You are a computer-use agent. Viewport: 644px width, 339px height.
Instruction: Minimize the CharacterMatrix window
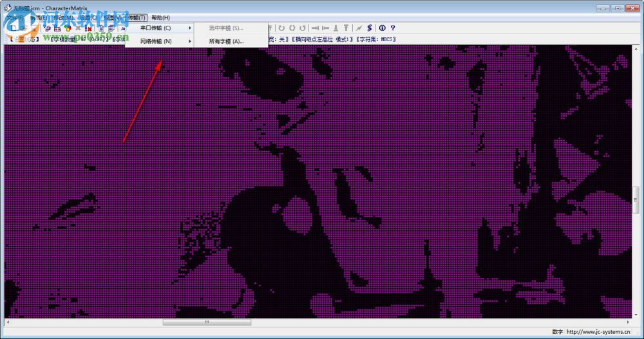[603, 8]
